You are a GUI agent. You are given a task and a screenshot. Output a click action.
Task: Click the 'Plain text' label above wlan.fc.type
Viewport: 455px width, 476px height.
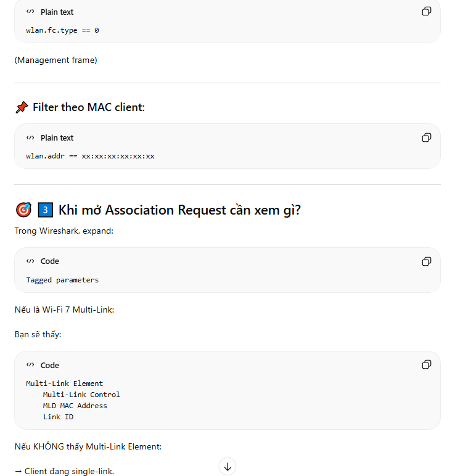tap(57, 12)
